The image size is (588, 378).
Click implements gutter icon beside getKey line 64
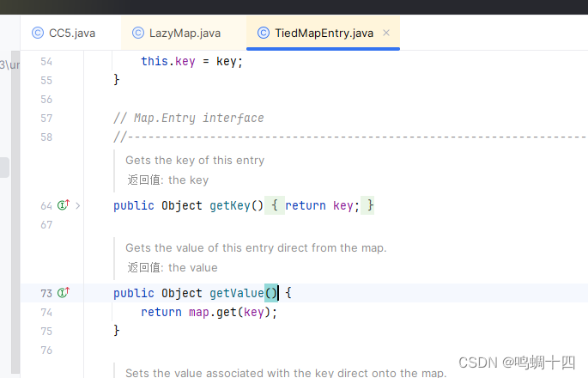[64, 205]
